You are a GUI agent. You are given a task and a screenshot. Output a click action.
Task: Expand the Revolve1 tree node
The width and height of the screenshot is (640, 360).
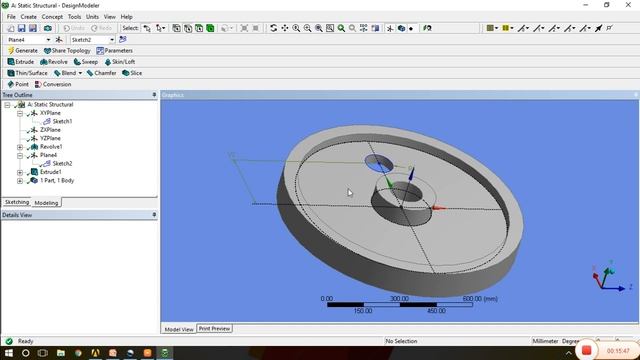20,147
